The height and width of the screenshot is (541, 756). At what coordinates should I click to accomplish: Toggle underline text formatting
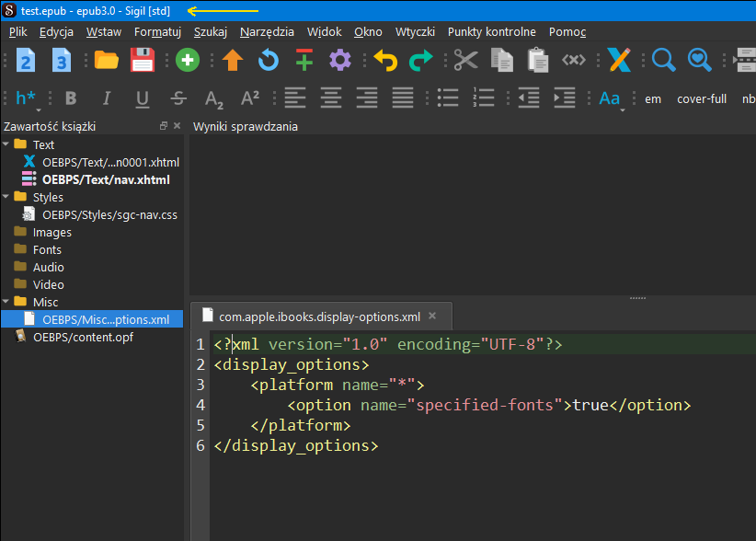point(143,98)
